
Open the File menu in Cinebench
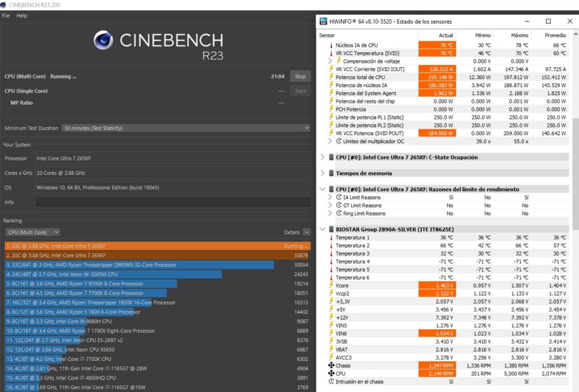pyautogui.click(x=6, y=15)
